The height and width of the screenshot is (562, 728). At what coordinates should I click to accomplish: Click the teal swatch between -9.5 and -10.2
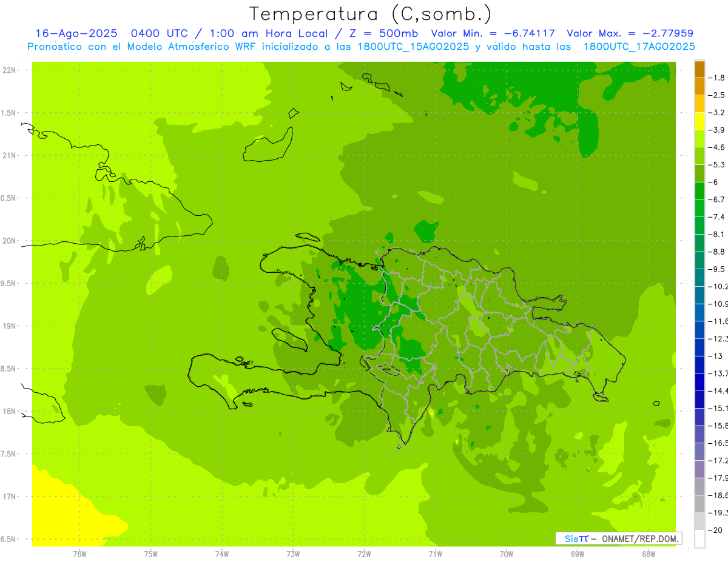coord(699,278)
